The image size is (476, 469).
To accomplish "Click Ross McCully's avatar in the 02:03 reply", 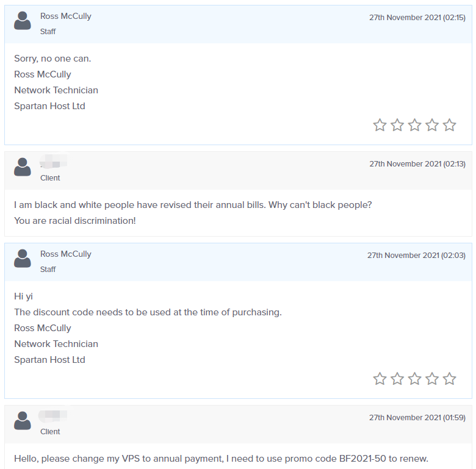I will pyautogui.click(x=23, y=259).
